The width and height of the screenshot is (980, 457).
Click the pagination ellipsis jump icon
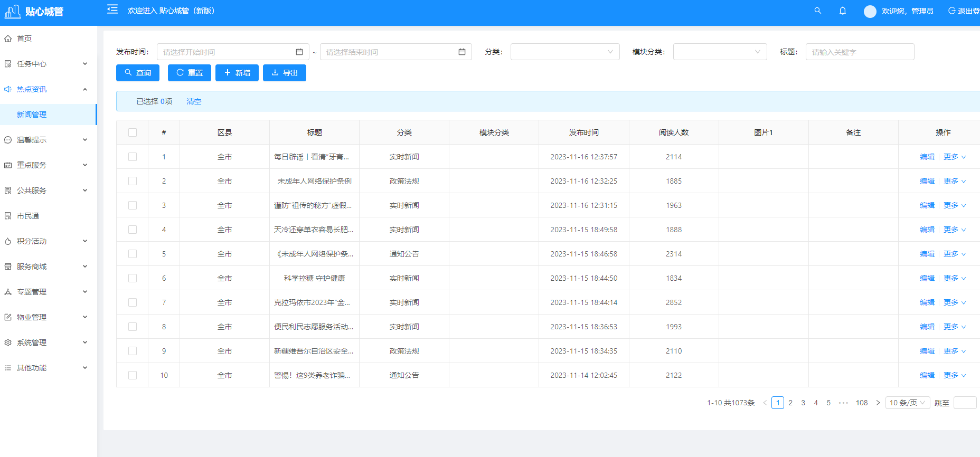843,403
